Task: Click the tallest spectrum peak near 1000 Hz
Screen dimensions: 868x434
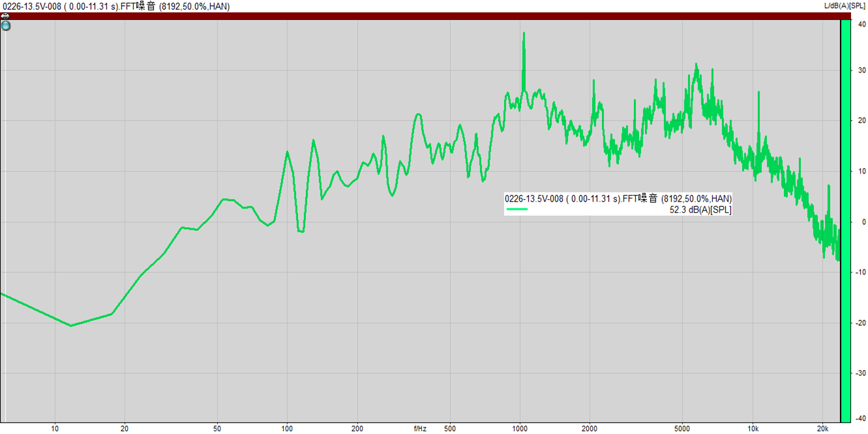Action: [x=524, y=34]
